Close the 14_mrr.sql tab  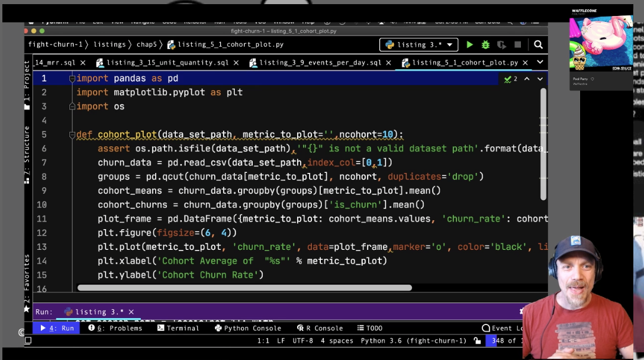click(83, 63)
